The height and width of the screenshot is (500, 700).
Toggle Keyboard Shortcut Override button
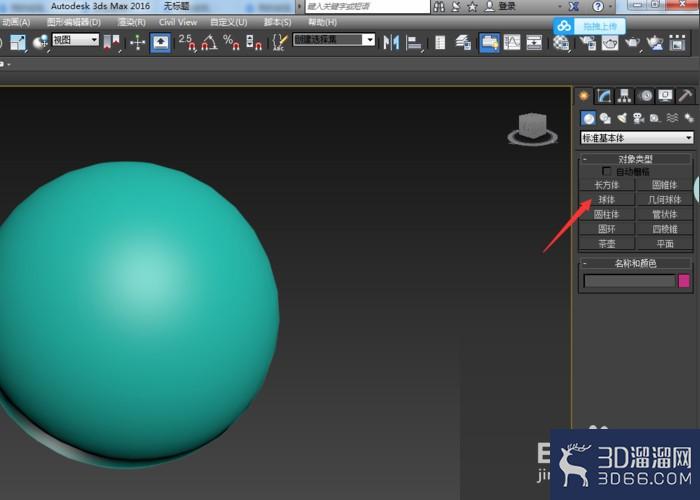click(x=160, y=43)
